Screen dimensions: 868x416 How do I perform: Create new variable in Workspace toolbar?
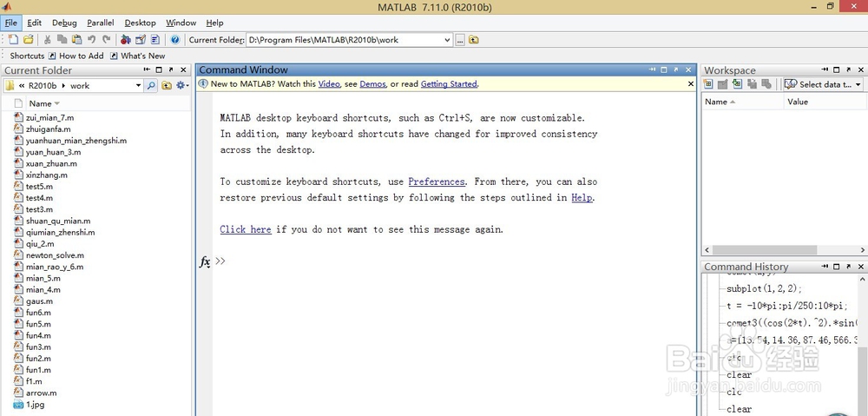pyautogui.click(x=708, y=84)
